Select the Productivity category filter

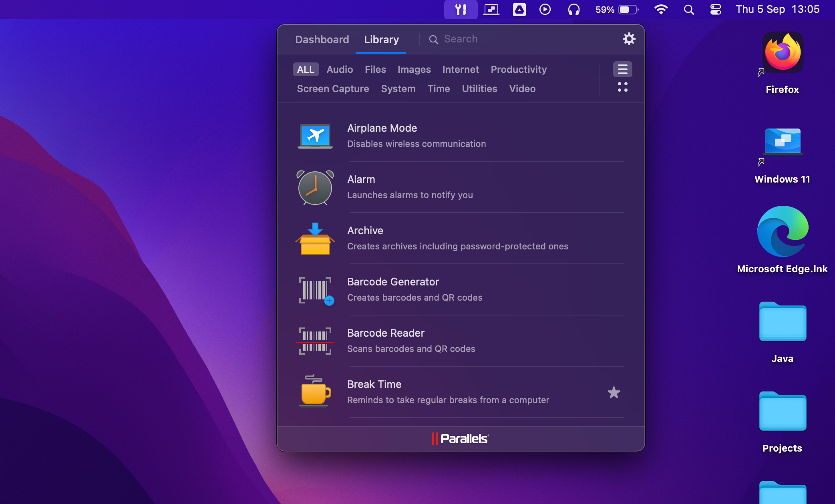tap(518, 69)
